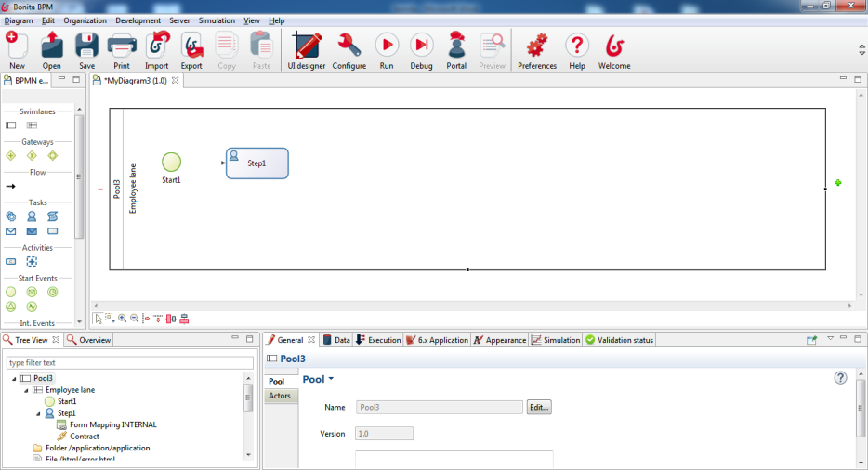The image size is (868, 470).
Task: Import a process file
Action: (157, 50)
